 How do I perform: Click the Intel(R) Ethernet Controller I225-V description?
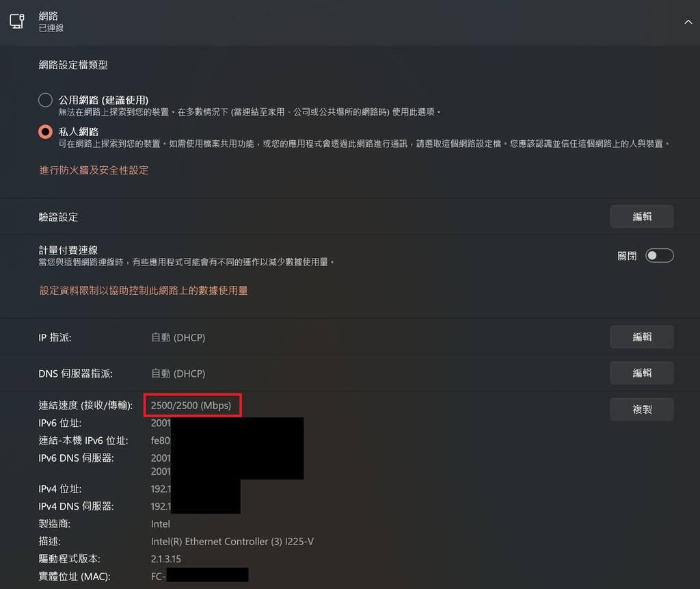pyautogui.click(x=232, y=542)
